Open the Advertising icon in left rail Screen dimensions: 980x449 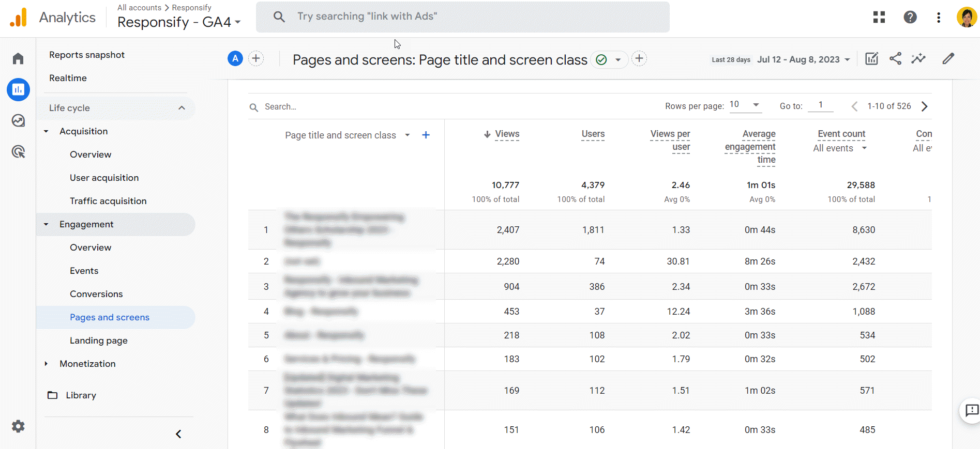[x=18, y=151]
